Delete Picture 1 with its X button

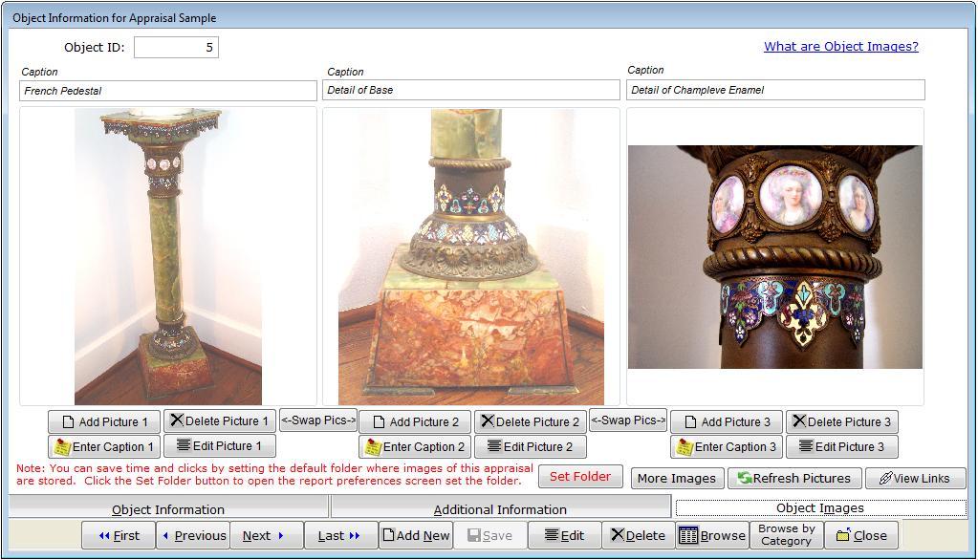220,420
